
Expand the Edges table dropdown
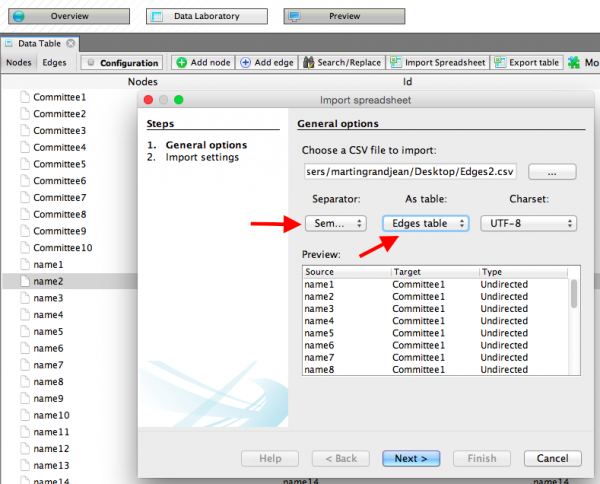coord(425,223)
